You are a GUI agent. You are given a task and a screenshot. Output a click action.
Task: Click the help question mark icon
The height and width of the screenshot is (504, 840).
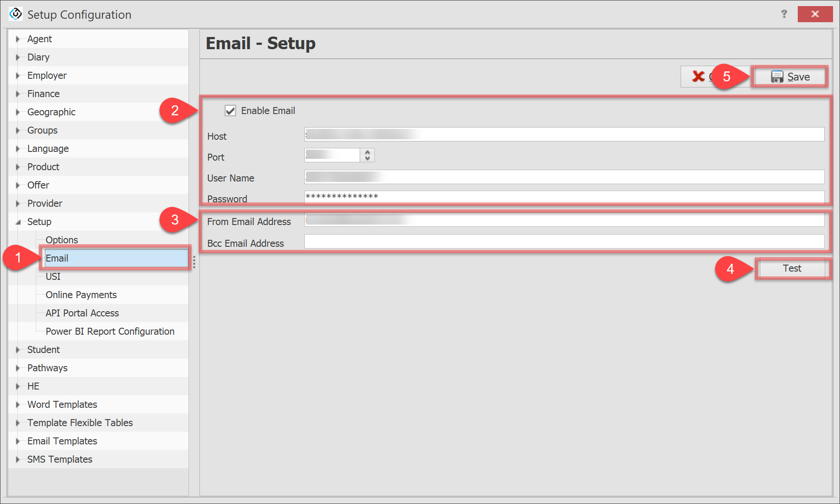coord(784,14)
